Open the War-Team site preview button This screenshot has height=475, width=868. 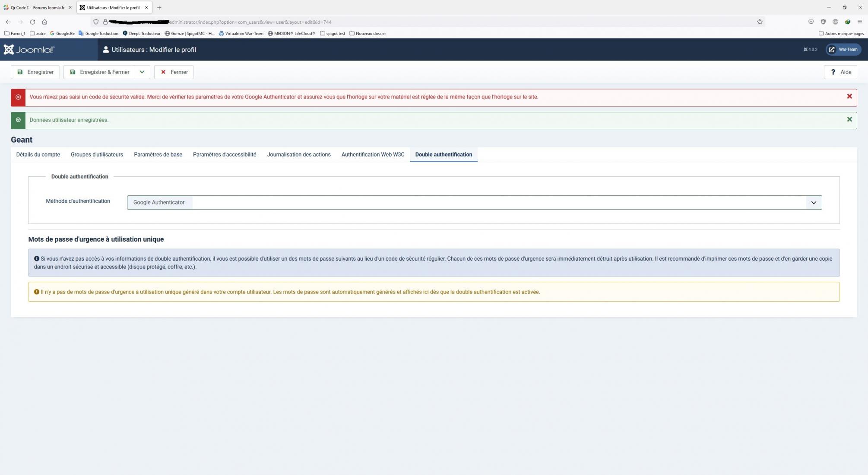tap(843, 49)
